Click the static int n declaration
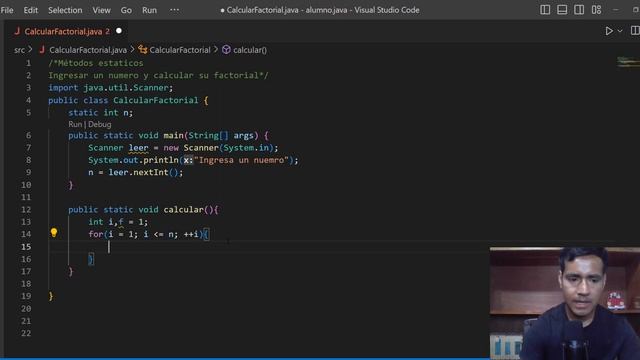This screenshot has width=640, height=360. 100,113
